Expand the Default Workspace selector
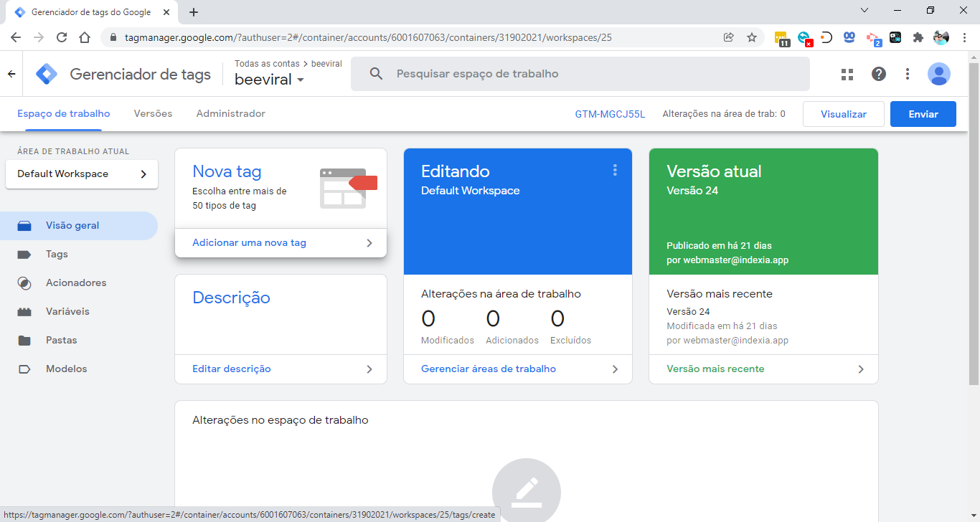Screen dimensions: 980x522 82,174
